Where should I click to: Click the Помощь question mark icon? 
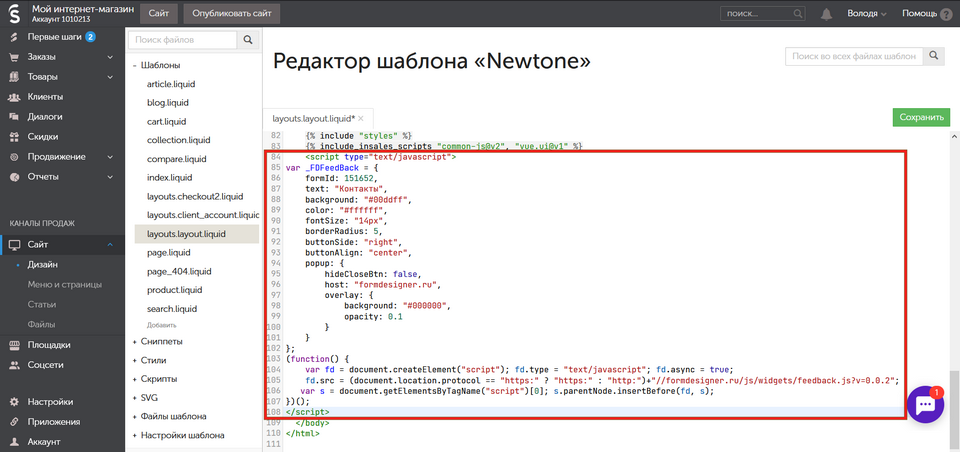tap(946, 14)
